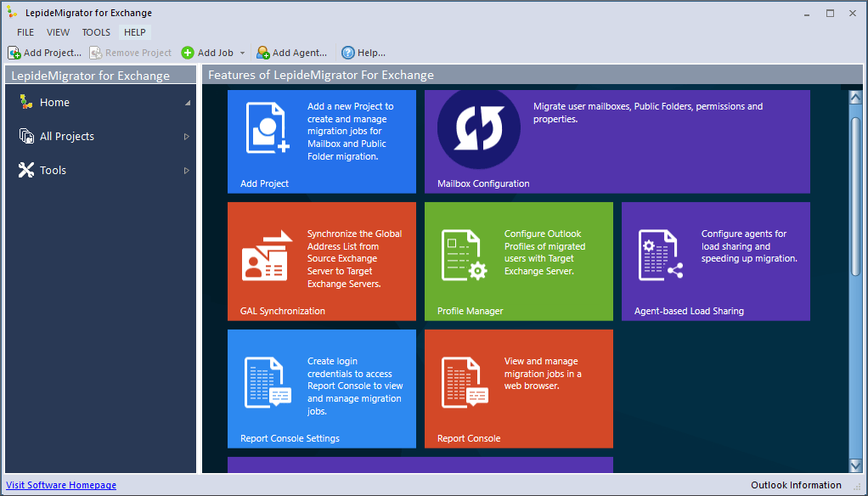Collapse the Home section arrow
The height and width of the screenshot is (496, 868).
(x=188, y=103)
